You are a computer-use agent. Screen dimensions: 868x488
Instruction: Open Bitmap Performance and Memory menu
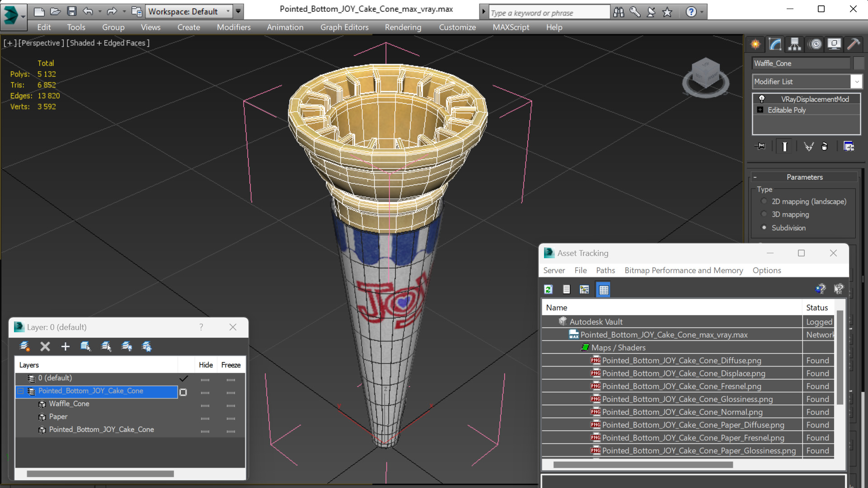683,270
